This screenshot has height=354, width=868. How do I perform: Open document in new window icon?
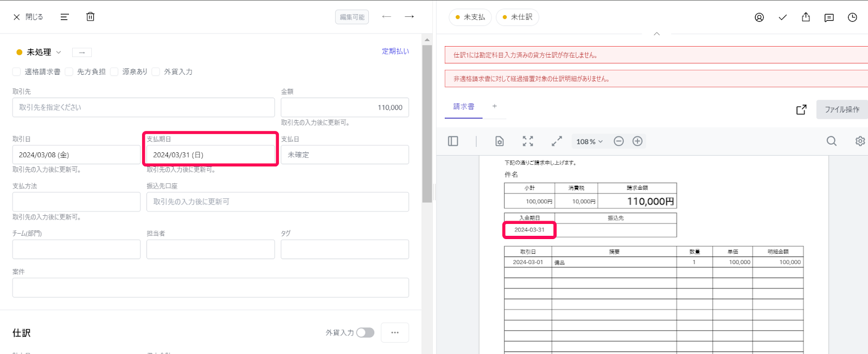(x=801, y=110)
